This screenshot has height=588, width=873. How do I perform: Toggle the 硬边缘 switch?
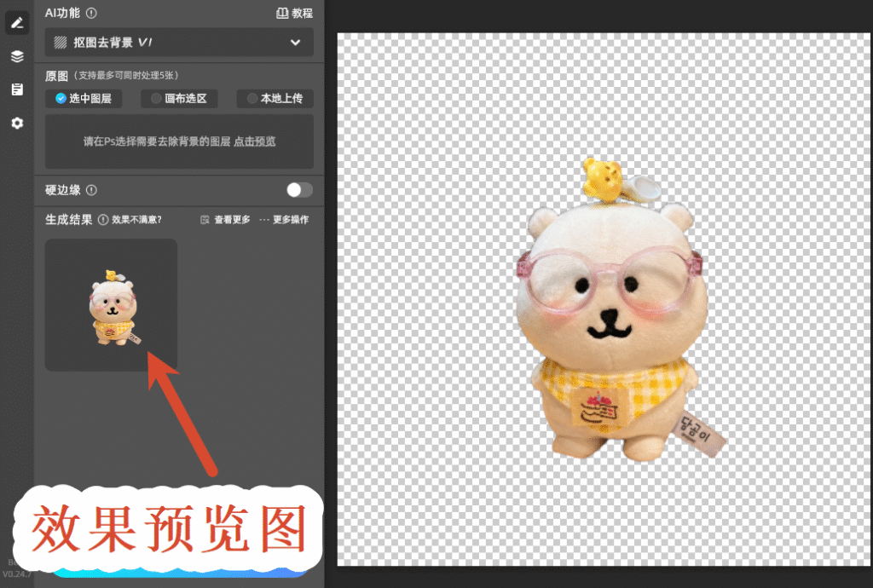[x=299, y=190]
